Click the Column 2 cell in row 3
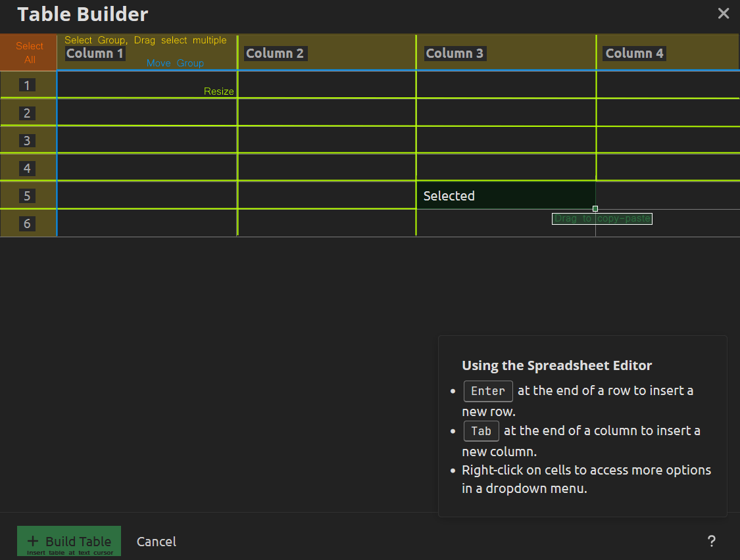Image resolution: width=740 pixels, height=560 pixels. [x=326, y=139]
